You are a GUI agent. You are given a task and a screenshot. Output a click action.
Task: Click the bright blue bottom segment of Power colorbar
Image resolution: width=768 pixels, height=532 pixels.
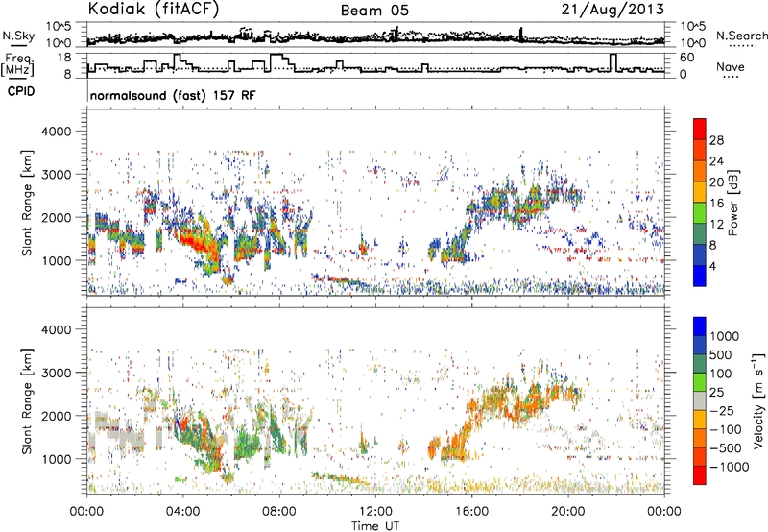click(x=700, y=276)
